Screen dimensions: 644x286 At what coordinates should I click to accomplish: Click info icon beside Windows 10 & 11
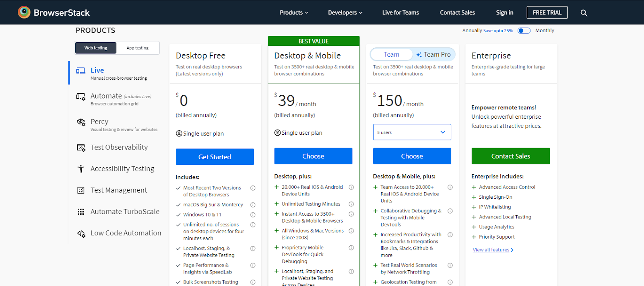tap(253, 215)
